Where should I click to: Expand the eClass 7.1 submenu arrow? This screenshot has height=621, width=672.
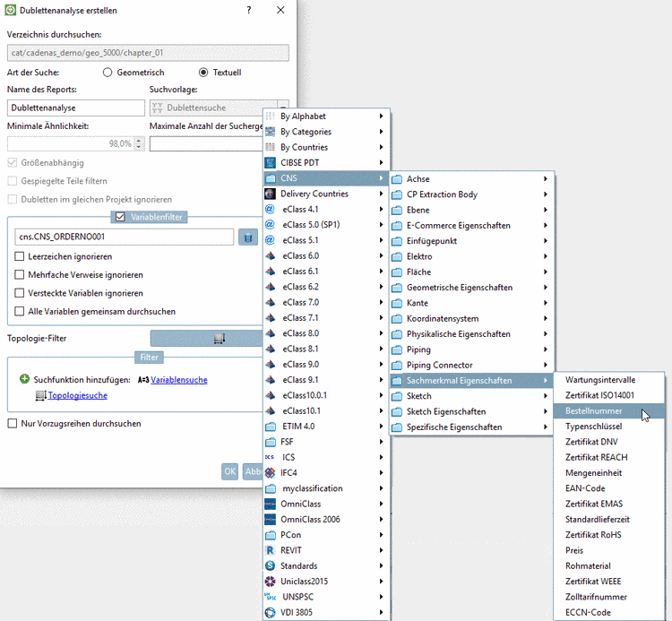381,317
